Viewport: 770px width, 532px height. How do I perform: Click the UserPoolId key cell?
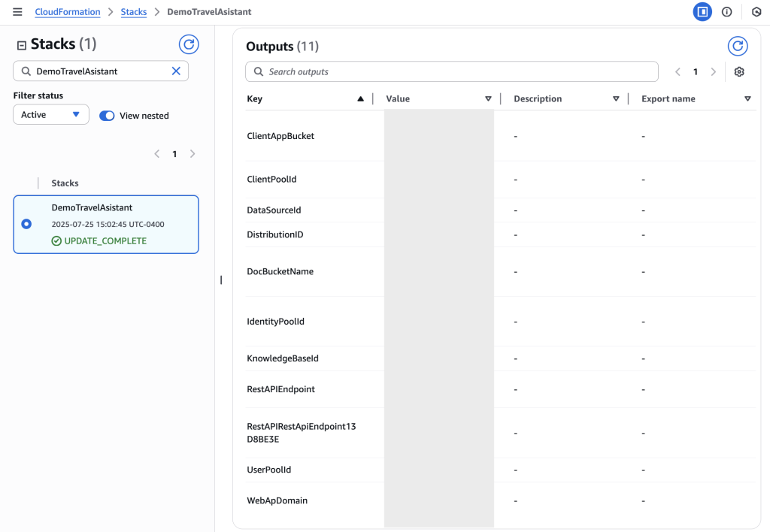[269, 470]
